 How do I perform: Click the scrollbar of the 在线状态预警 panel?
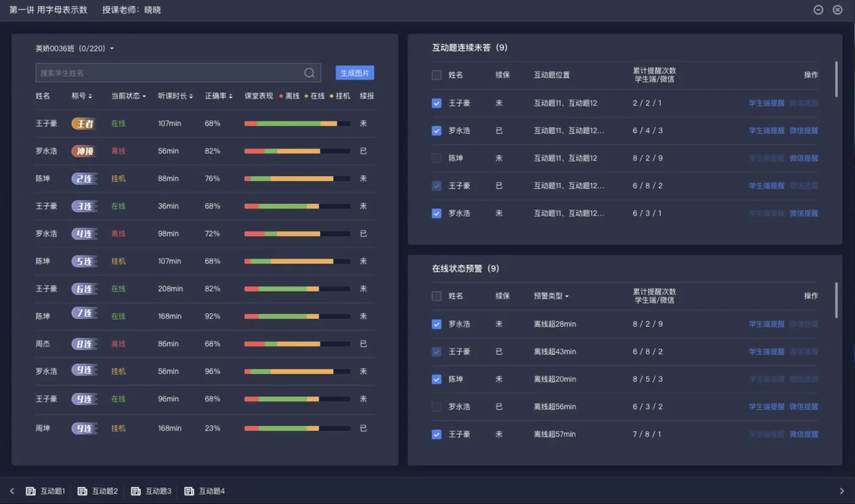837,300
